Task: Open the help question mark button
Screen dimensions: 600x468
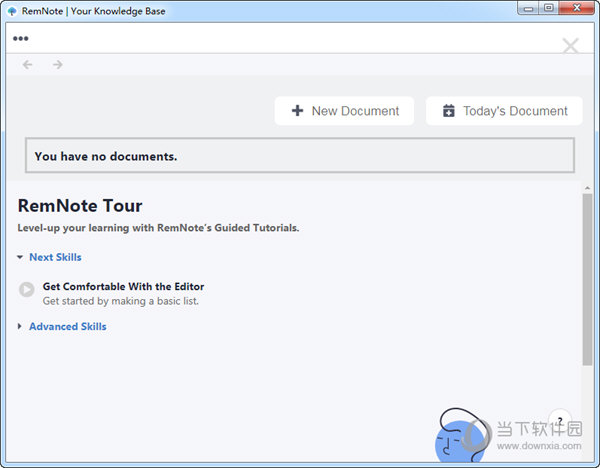Action: point(560,419)
